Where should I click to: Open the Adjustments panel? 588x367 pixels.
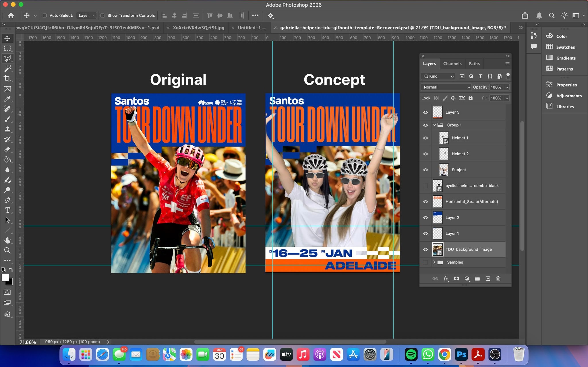click(569, 96)
